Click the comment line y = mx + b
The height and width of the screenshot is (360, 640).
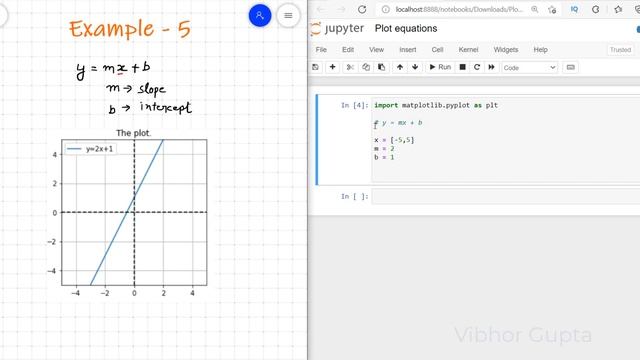tap(398, 123)
